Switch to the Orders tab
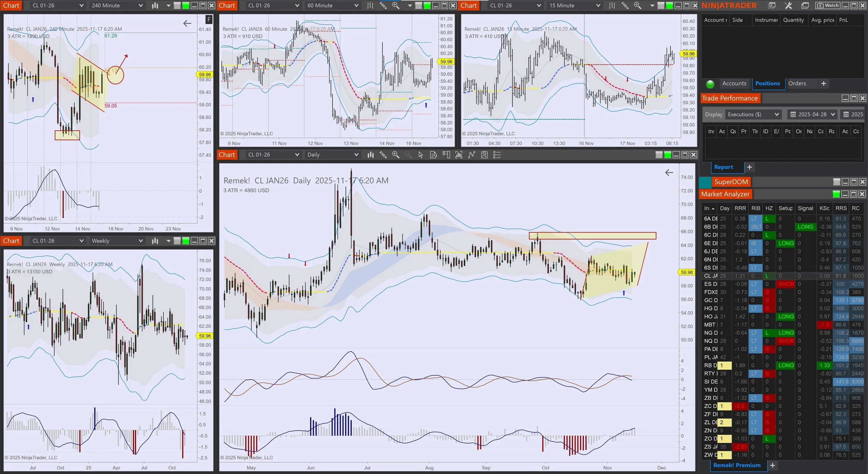Viewport: 868px width, 474px height. coord(797,83)
